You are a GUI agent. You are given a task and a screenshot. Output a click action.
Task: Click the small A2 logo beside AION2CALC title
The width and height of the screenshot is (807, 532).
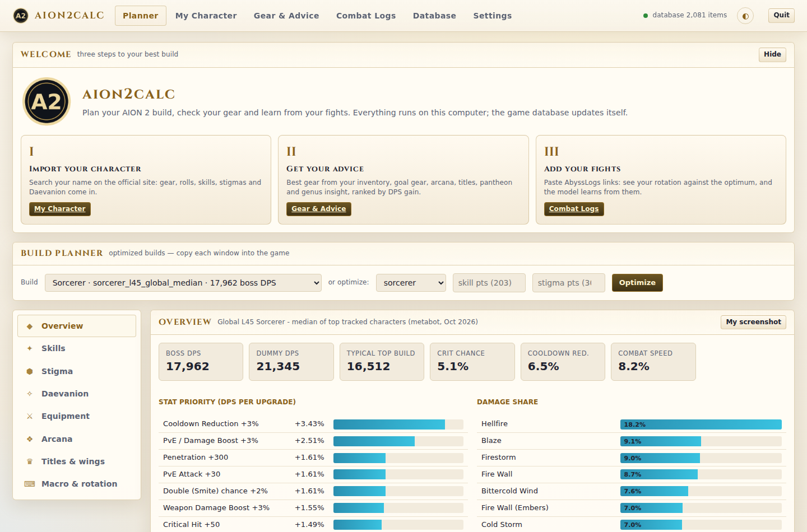pyautogui.click(x=21, y=16)
